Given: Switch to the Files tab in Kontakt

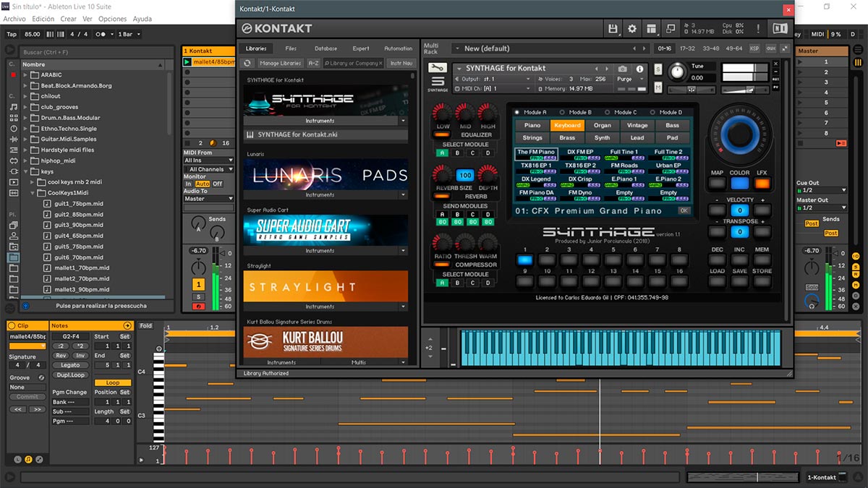Looking at the screenshot, I should [x=291, y=48].
